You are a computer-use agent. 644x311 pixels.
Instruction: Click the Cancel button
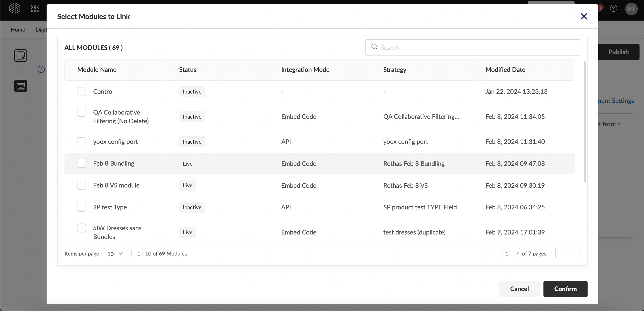tap(519, 289)
